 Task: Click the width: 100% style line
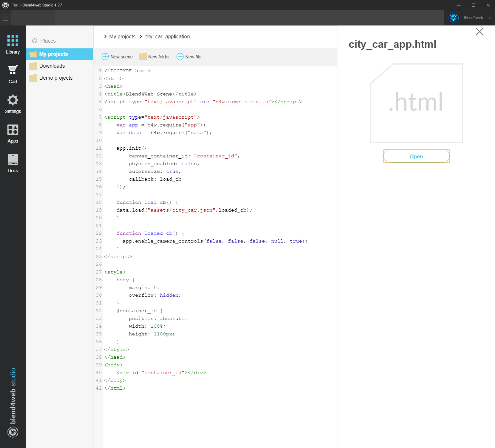coord(147,326)
